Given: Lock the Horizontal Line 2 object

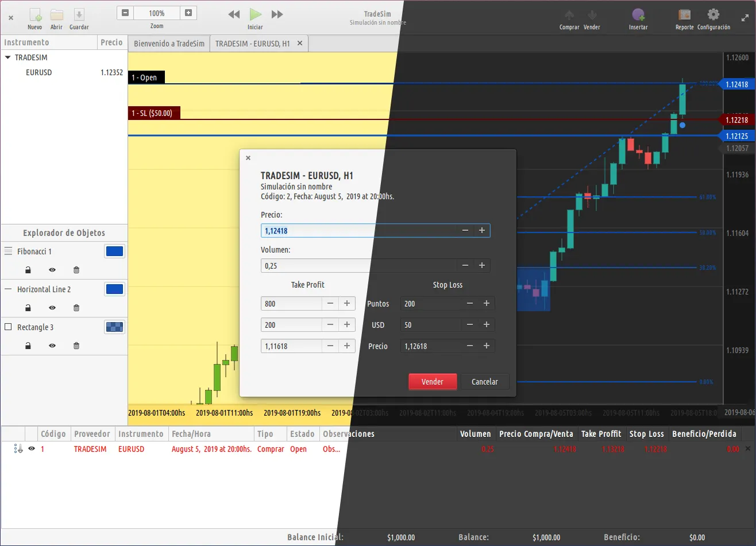Looking at the screenshot, I should pos(28,308).
